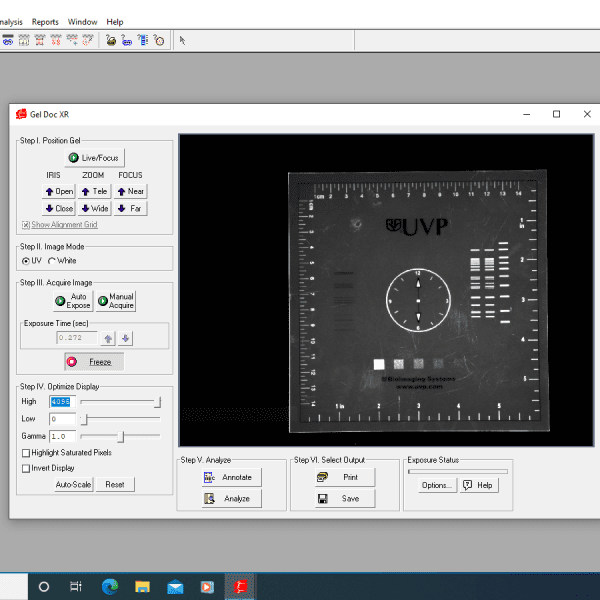Viewport: 600px width, 600px height.
Task: Print the gel image
Action: 345,477
